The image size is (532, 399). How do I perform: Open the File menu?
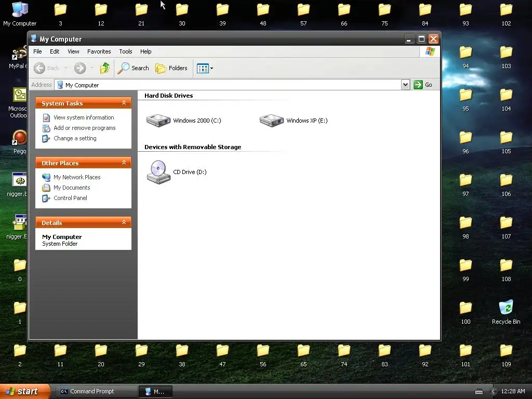[x=37, y=51]
